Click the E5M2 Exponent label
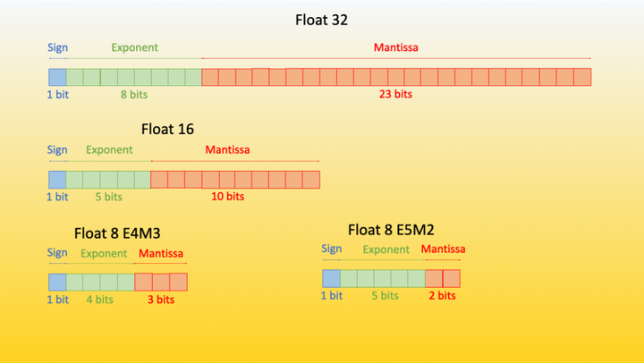The image size is (644, 363). click(x=386, y=249)
